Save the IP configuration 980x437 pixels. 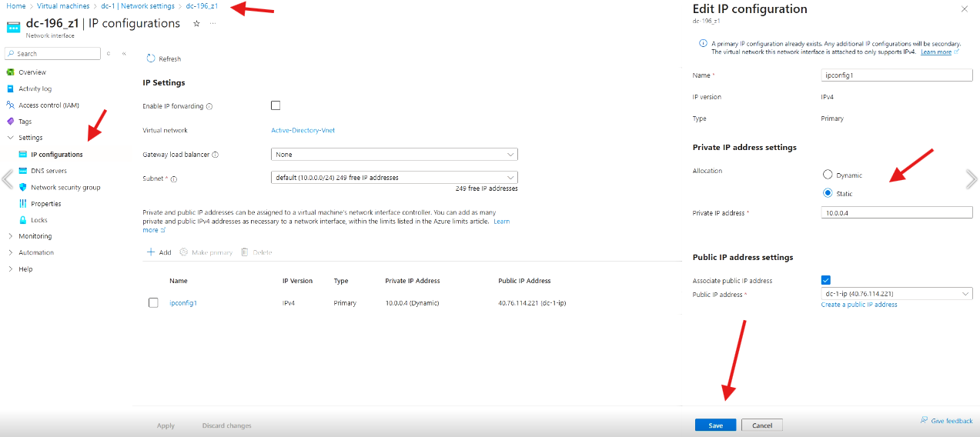pos(715,425)
